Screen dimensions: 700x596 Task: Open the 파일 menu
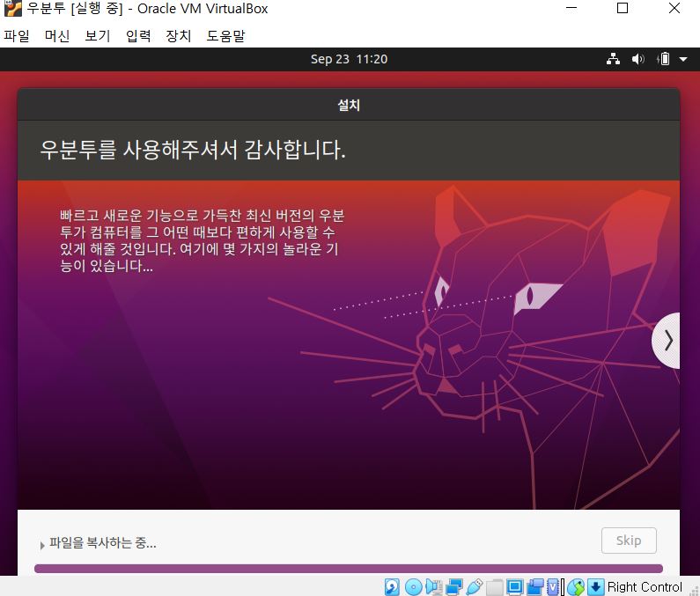(x=17, y=36)
